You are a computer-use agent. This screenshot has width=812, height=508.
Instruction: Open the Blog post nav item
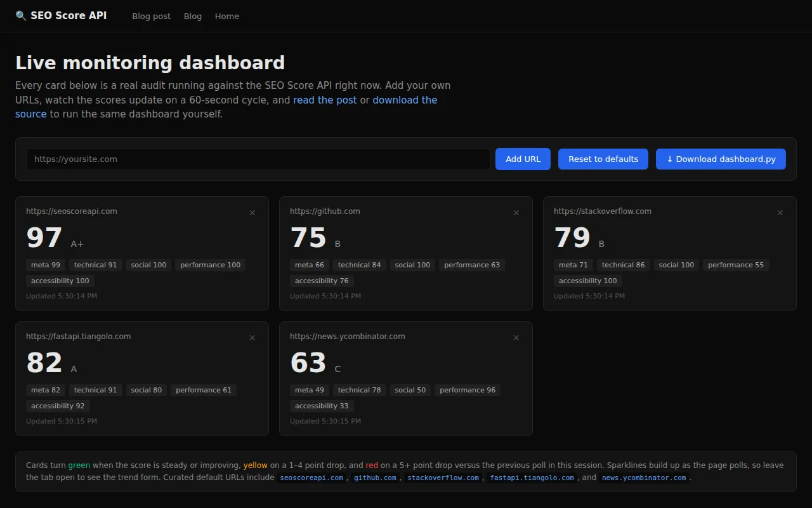pos(151,17)
